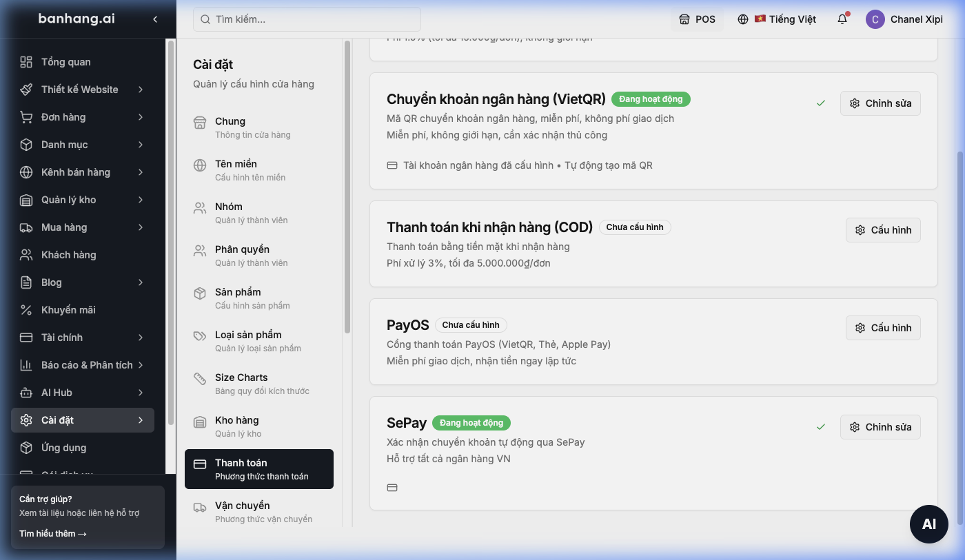This screenshot has height=560, width=965.
Task: Click the AI Hub robot icon
Action: [26, 393]
